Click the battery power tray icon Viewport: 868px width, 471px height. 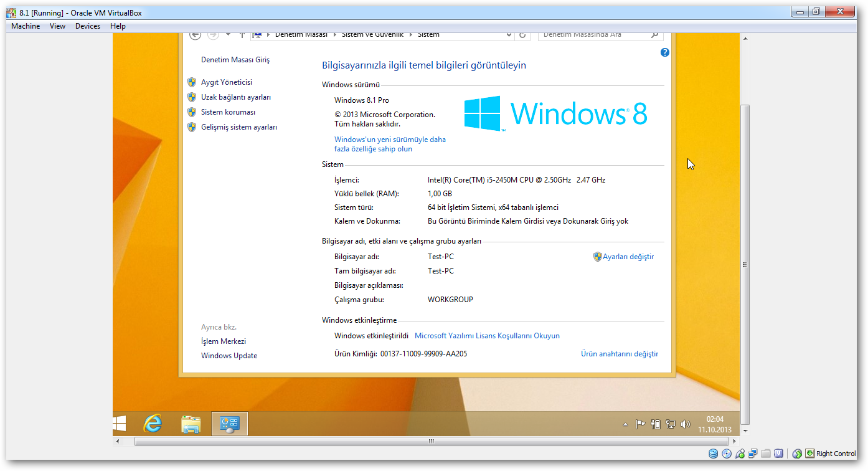655,424
